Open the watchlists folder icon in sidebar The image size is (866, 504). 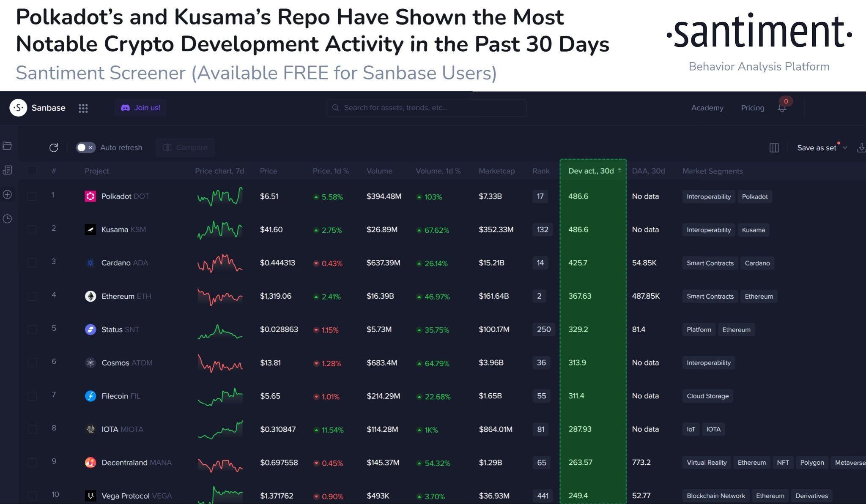click(x=7, y=146)
